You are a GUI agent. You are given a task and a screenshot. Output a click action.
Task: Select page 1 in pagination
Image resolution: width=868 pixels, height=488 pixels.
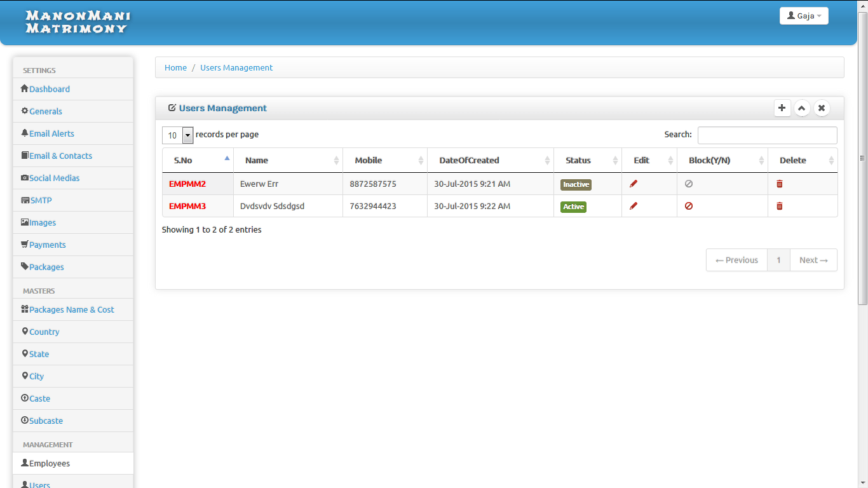[x=778, y=260]
